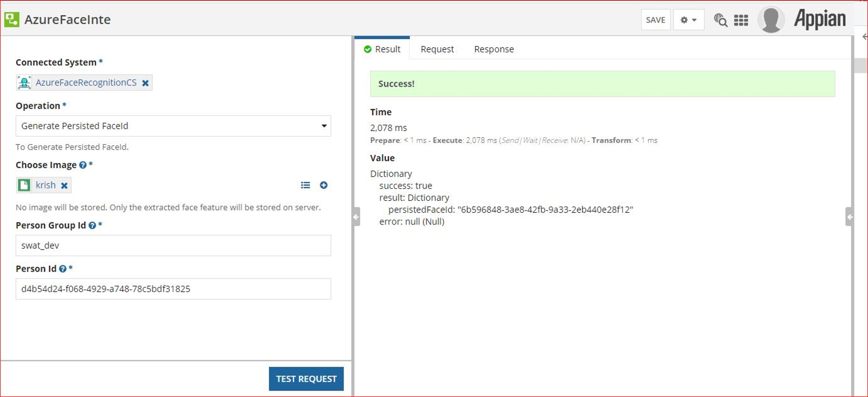Focus the Person Group Id field
This screenshot has width=868, height=397.
coord(173,246)
